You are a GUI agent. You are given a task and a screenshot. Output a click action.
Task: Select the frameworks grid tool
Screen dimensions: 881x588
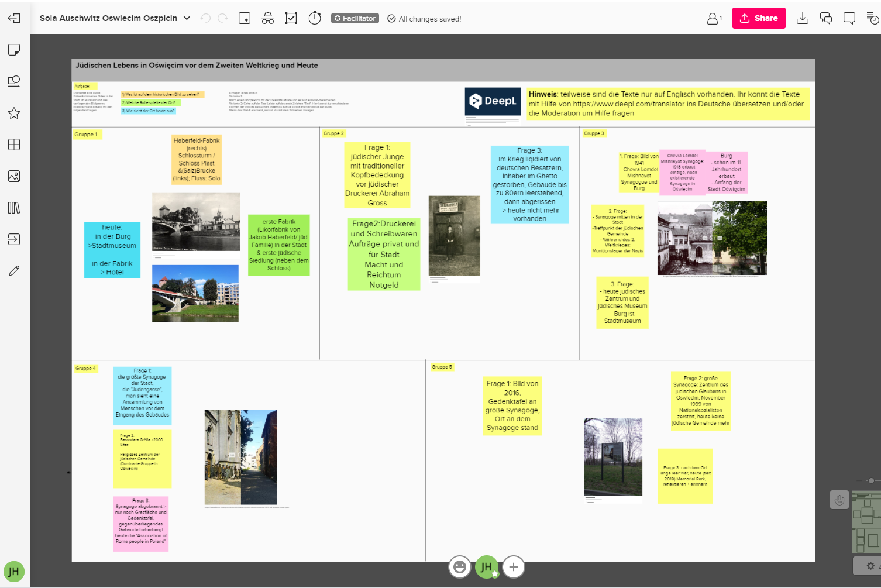click(x=14, y=145)
